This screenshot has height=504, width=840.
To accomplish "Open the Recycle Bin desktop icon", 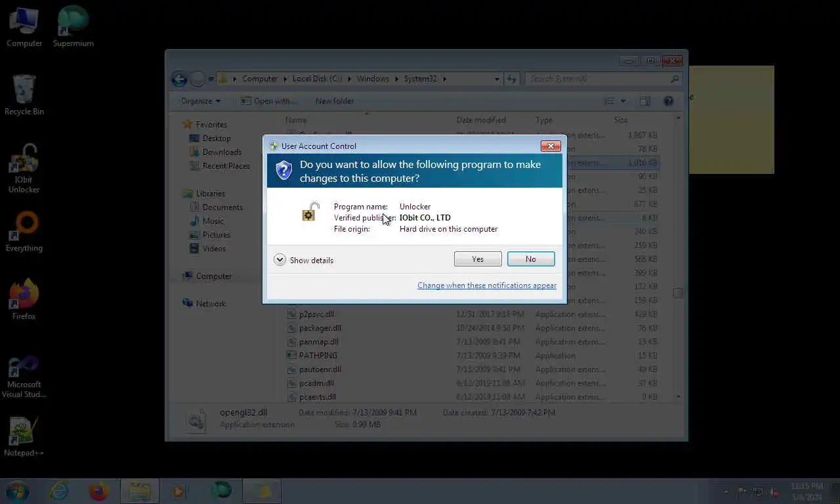I will [24, 95].
